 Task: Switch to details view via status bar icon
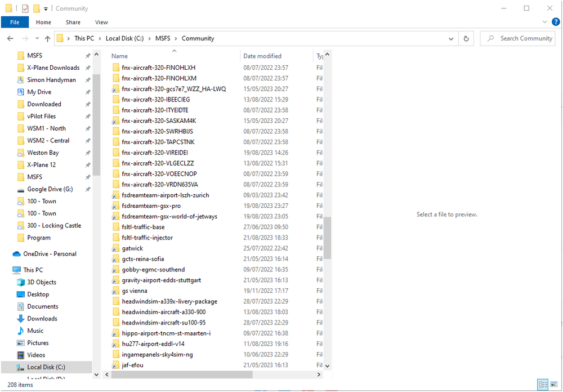[x=542, y=385]
